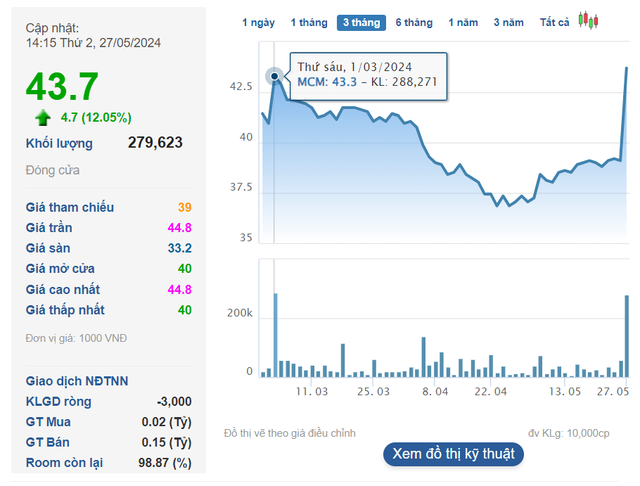The image size is (640, 486).
Task: Click the tall volume bar near 27.05
Action: coord(627,336)
